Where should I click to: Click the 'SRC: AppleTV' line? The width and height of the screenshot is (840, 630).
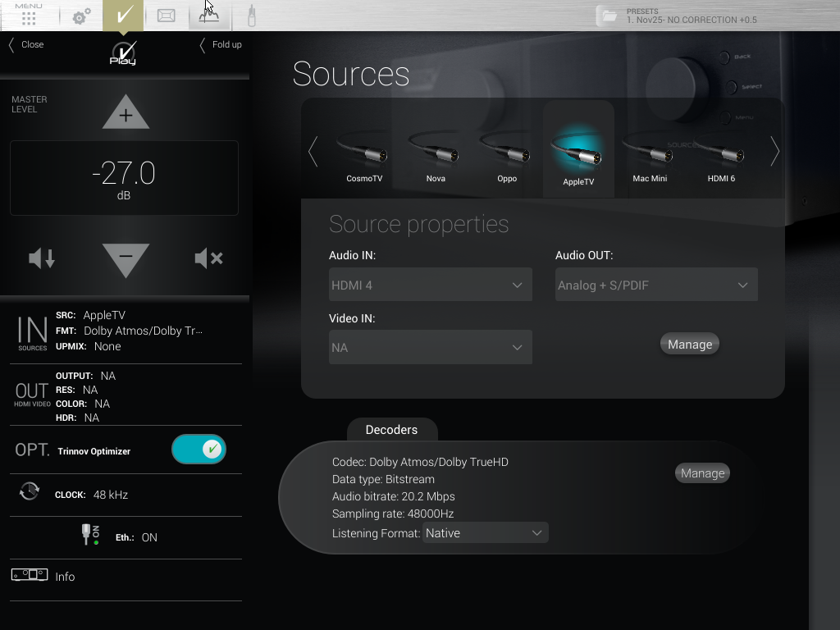click(90, 315)
